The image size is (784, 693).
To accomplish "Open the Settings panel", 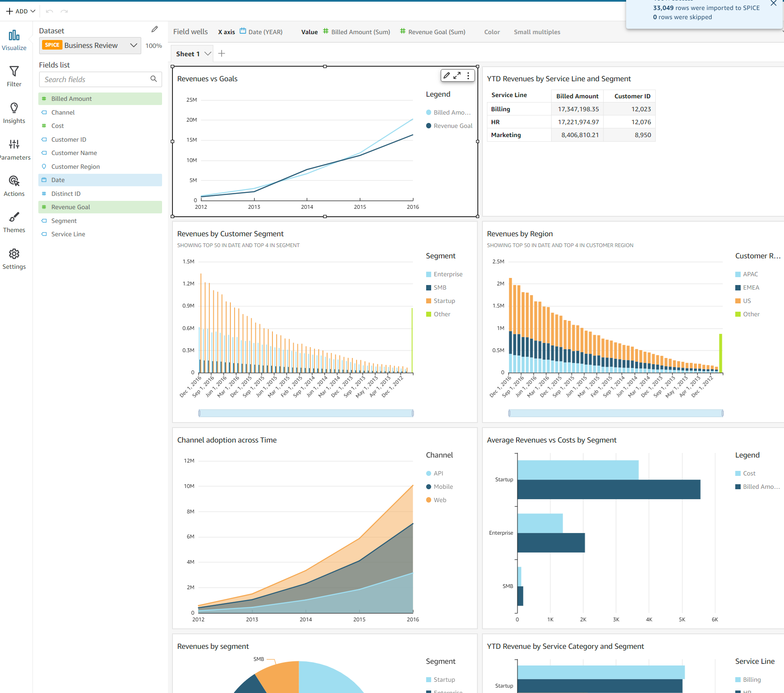I will [x=14, y=259].
